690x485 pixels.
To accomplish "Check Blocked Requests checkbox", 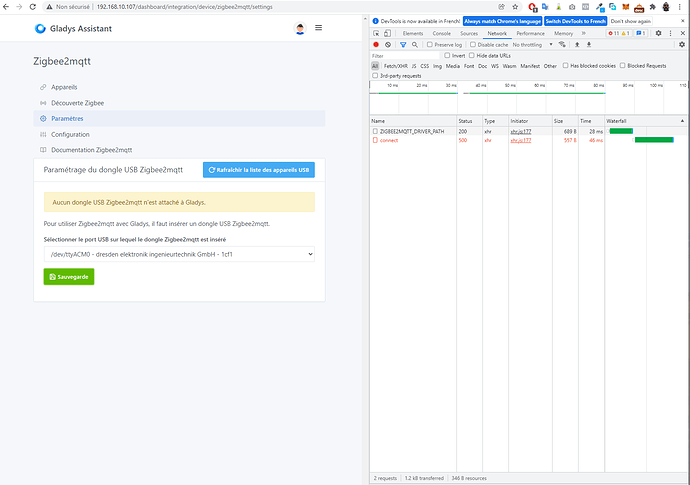I will tap(623, 66).
